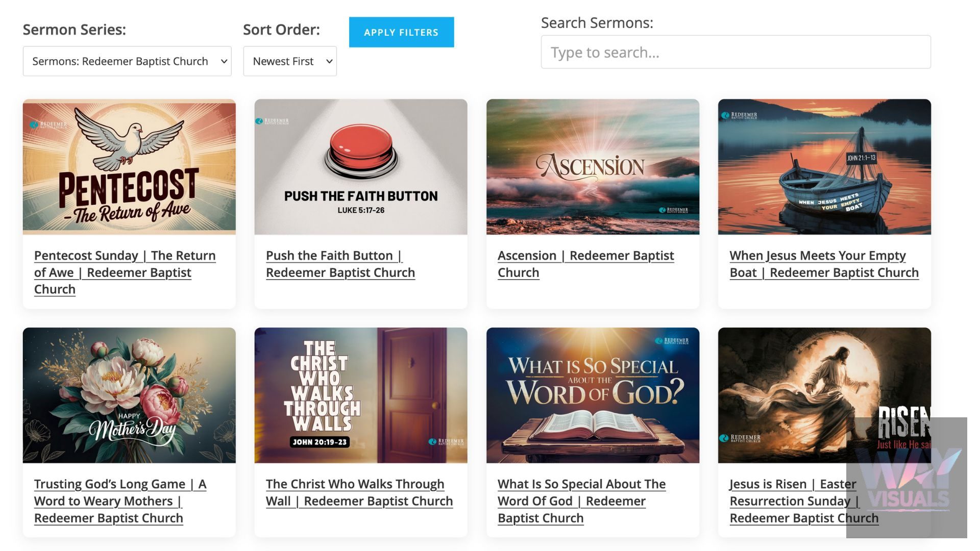Open the Sermon Series dropdown
Image resolution: width=980 pixels, height=551 pixels.
click(x=127, y=61)
